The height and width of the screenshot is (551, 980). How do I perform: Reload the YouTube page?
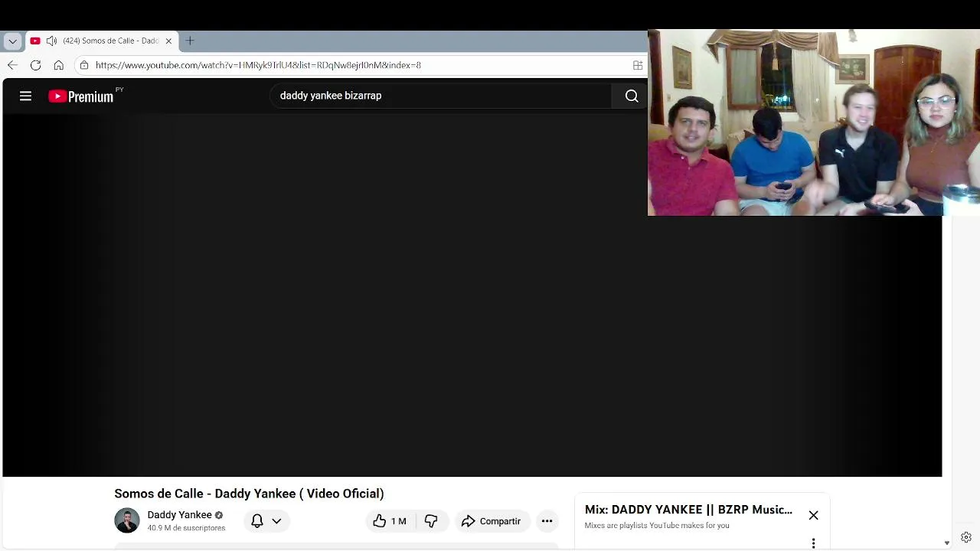click(x=35, y=65)
